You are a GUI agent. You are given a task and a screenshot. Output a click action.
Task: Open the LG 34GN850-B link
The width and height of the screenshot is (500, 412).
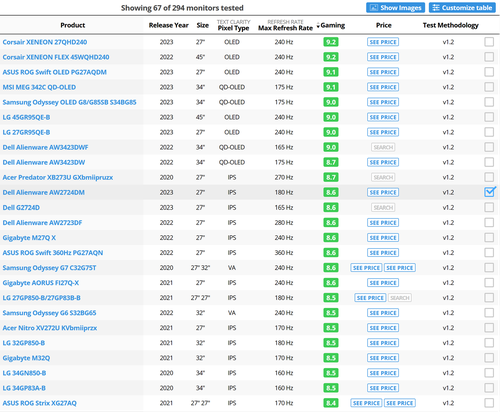24,373
